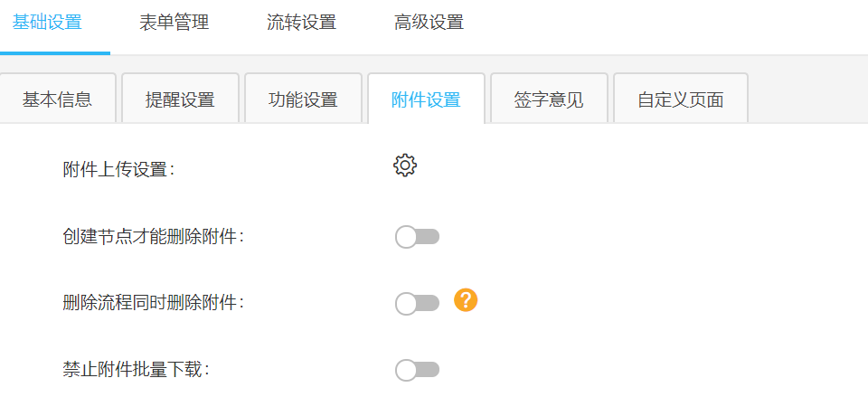Click the active 附件设置 sub-tab
Image resolution: width=868 pixels, height=397 pixels.
426,99
